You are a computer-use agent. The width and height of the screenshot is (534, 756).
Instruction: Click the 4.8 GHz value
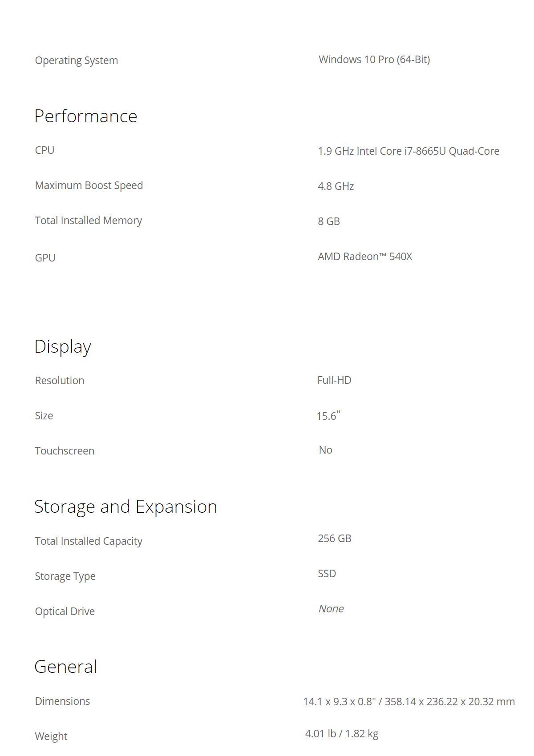point(336,186)
